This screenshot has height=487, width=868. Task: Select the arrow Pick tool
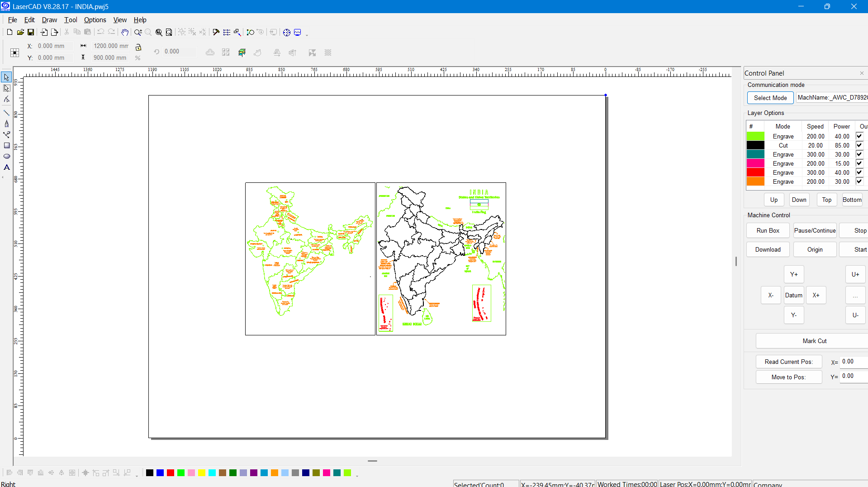pos(6,77)
